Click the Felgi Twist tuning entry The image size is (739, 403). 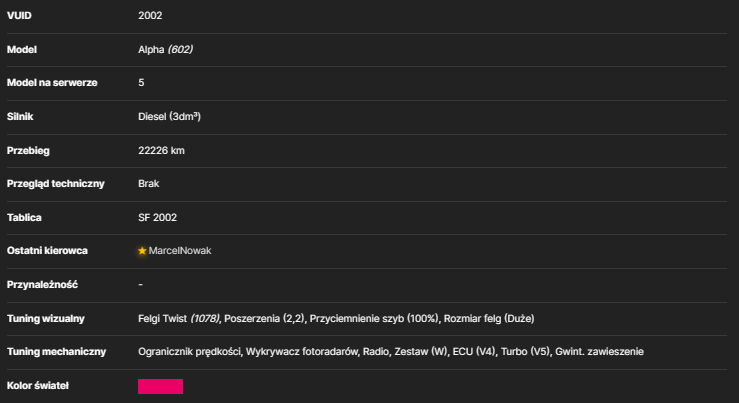point(162,319)
